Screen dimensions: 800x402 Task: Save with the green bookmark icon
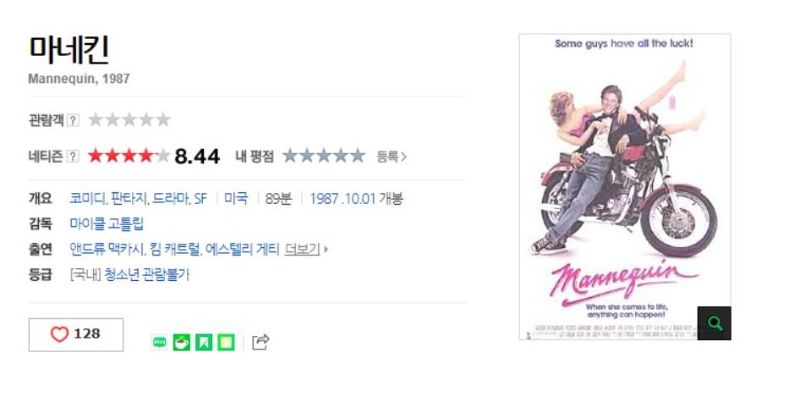204,342
